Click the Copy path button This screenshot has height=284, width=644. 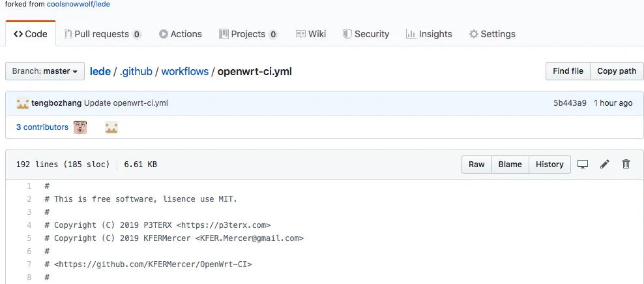coord(617,71)
